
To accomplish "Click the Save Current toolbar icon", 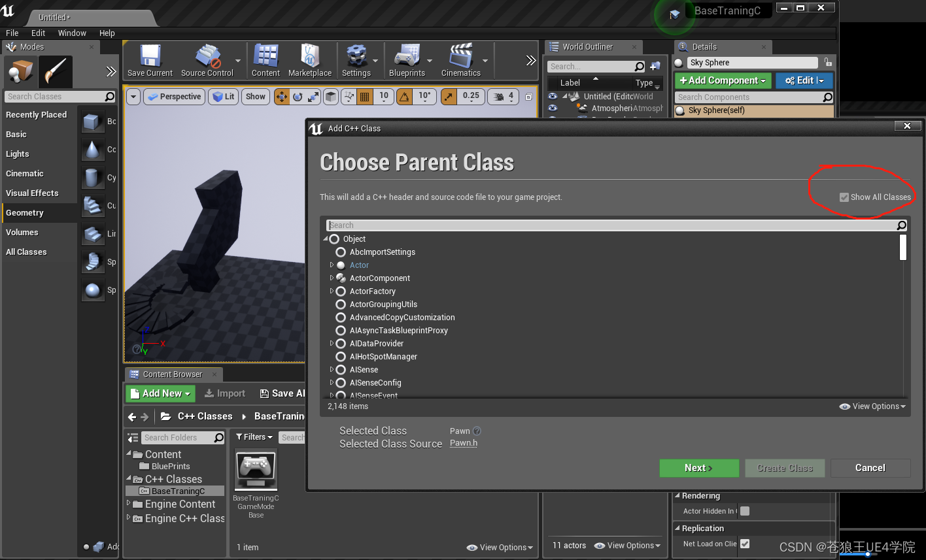I will click(149, 59).
